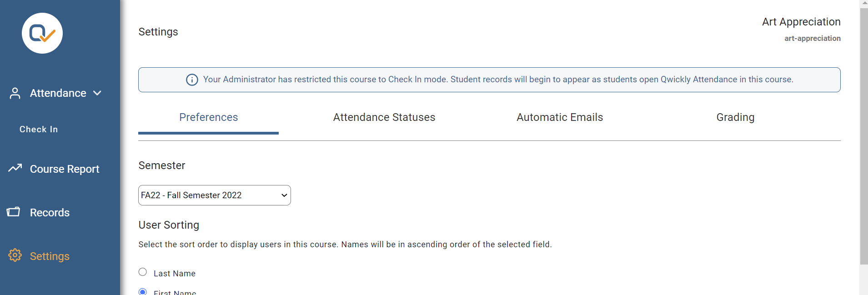Select the Check In sidebar item
Image resolution: width=868 pixels, height=295 pixels.
38,129
